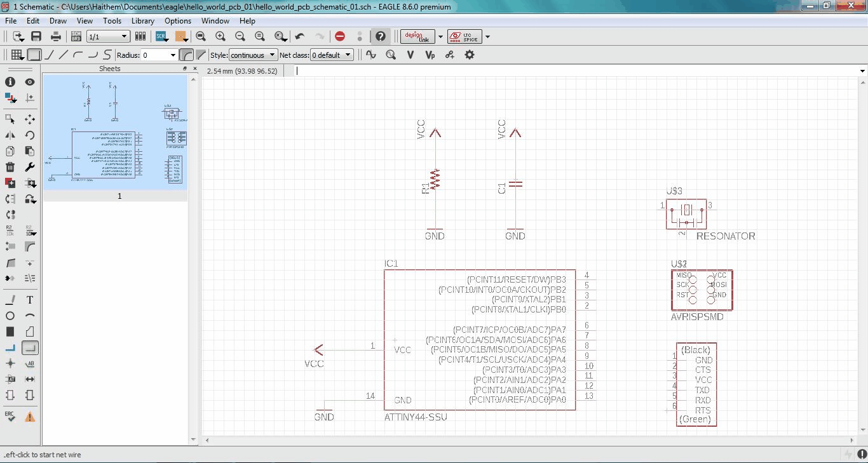Open the command line history dropdown arrow
868x463 pixels.
862,71
